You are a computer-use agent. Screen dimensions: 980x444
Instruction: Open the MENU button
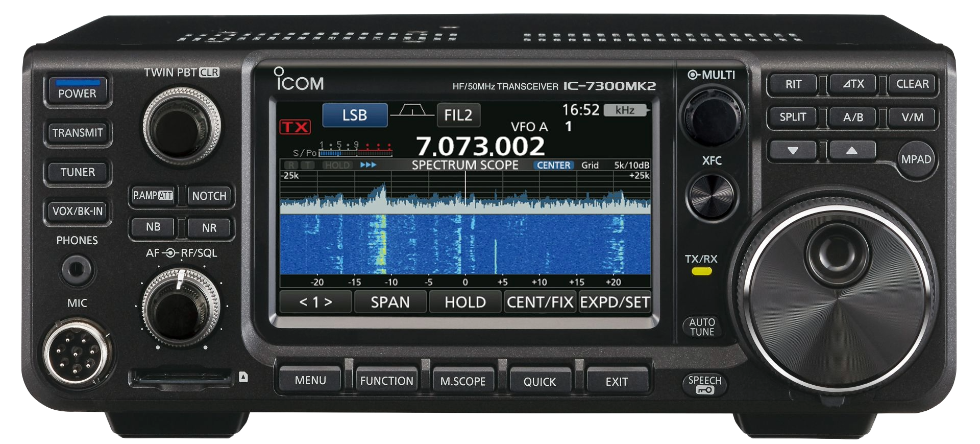coord(310,381)
